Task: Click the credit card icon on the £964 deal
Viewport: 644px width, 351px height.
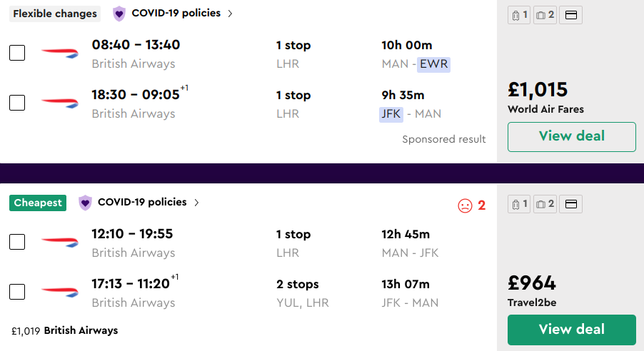Action: click(570, 205)
